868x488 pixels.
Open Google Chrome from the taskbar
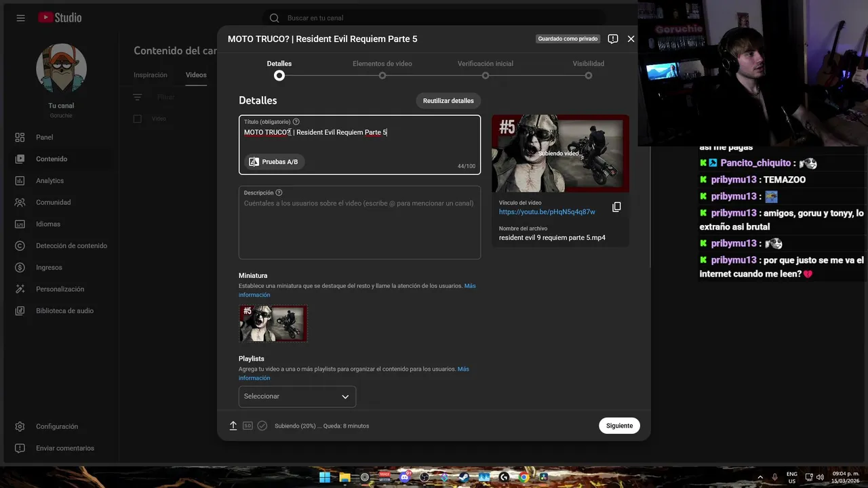[x=524, y=477]
